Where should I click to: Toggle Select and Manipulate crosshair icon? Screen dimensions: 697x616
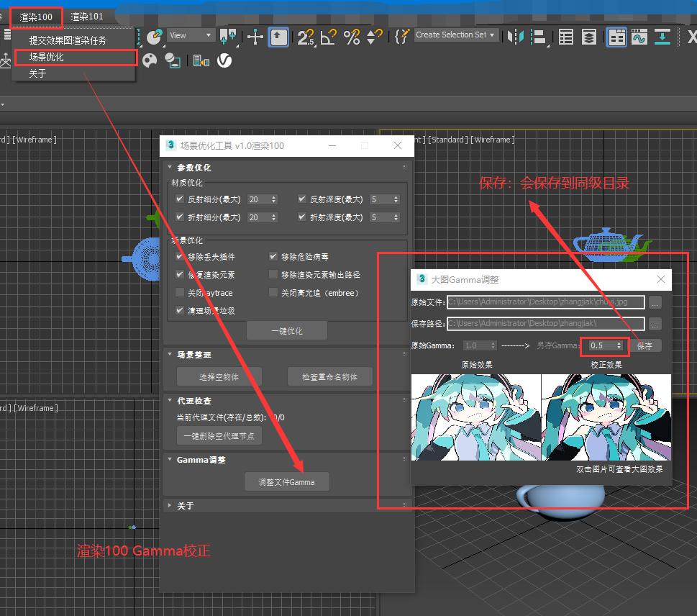click(x=255, y=37)
